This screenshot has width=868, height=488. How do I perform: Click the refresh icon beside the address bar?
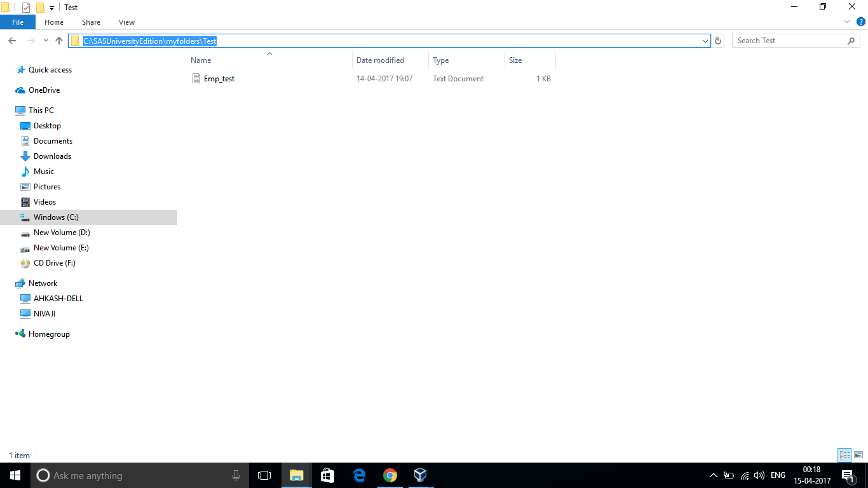point(717,40)
